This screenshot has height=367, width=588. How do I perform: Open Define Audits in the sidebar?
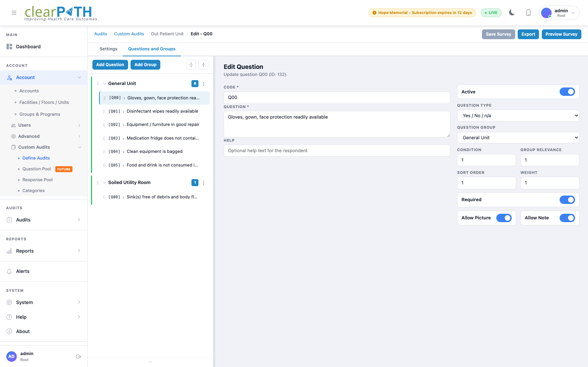[36, 158]
